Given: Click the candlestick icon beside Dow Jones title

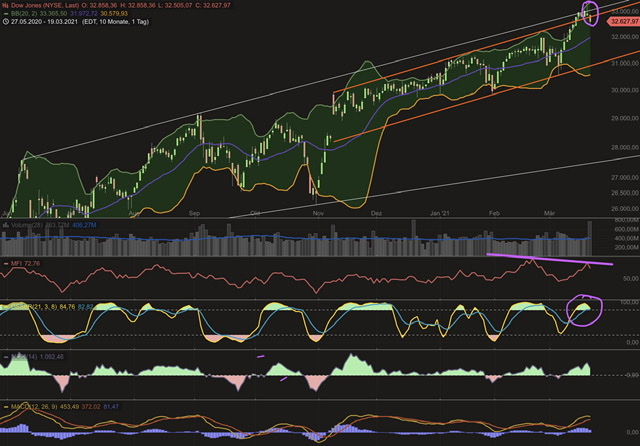Looking at the screenshot, I should tap(5, 5).
